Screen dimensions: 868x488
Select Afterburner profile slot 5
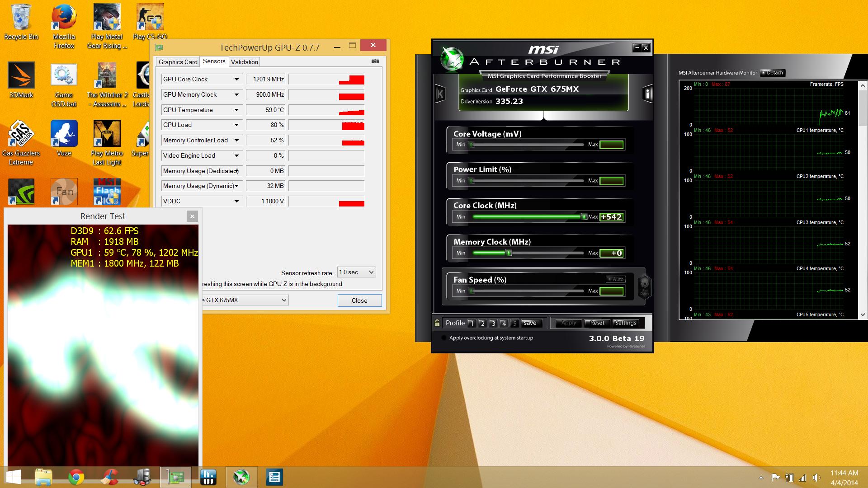click(514, 323)
